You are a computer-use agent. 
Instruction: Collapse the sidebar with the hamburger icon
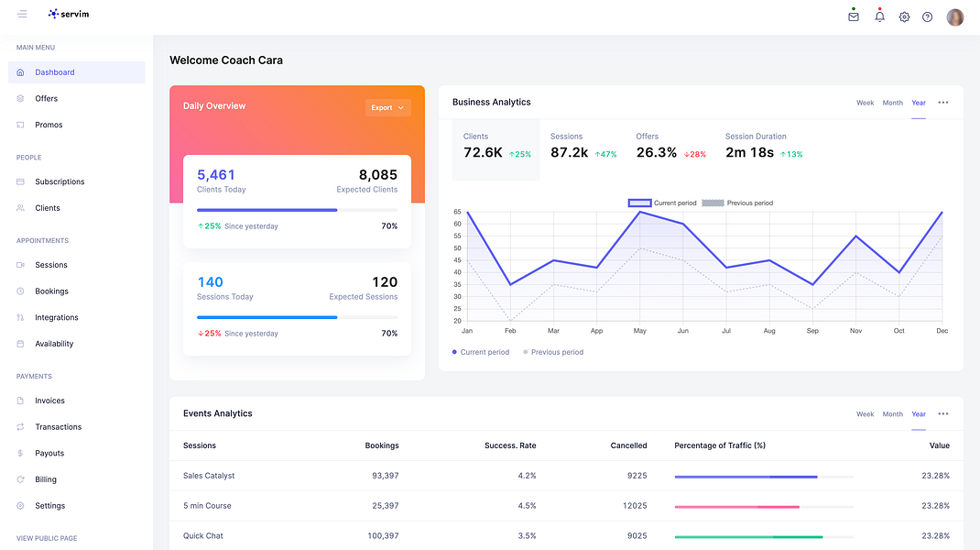click(x=22, y=14)
